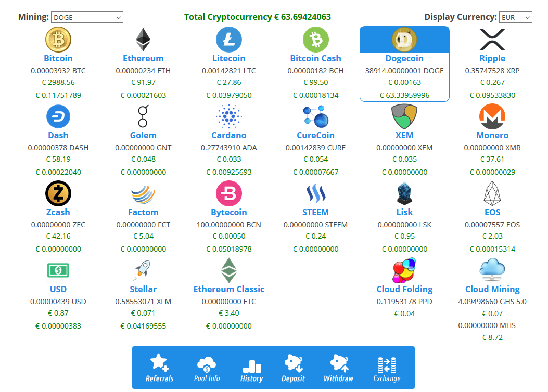Follow the Golem link
The height and width of the screenshot is (392, 548).
[143, 135]
